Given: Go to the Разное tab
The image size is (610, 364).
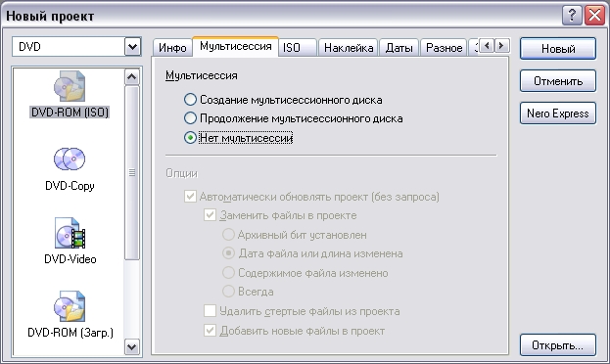Looking at the screenshot, I should (x=444, y=48).
